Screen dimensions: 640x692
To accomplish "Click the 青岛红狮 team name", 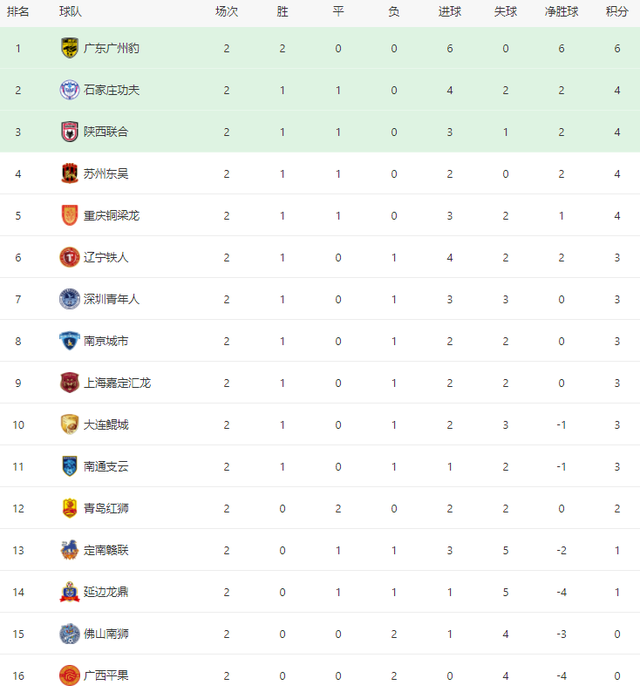I will click(x=106, y=508).
